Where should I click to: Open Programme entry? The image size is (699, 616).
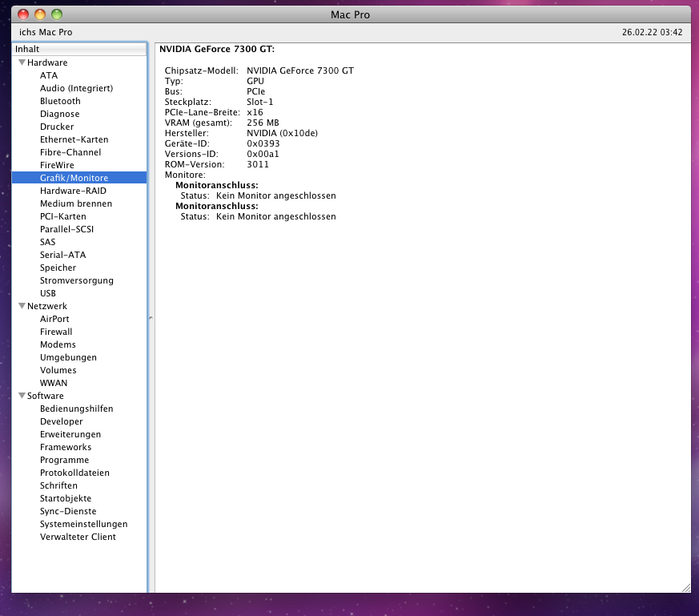[65, 460]
